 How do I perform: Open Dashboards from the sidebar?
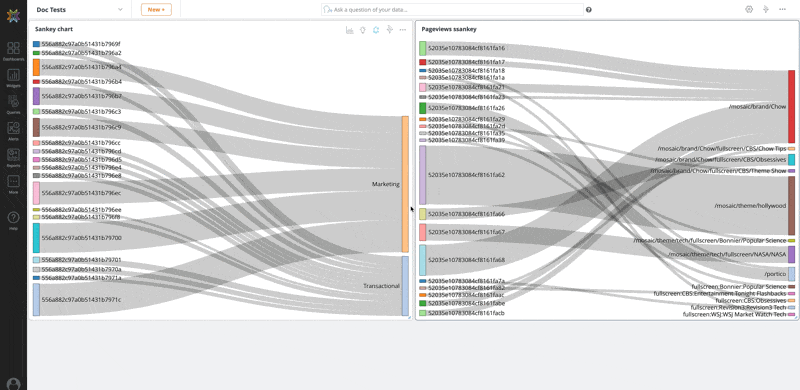[x=13, y=51]
